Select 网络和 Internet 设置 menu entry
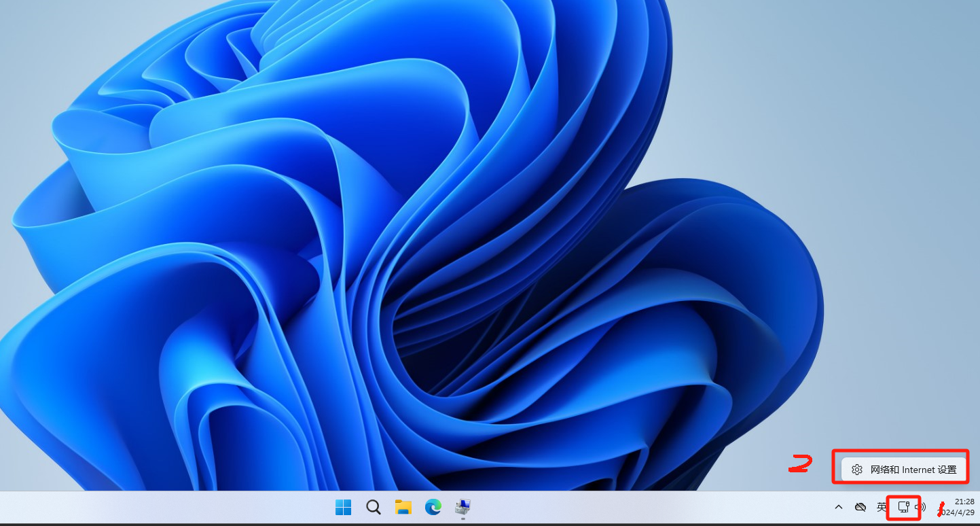This screenshot has height=526, width=980. 904,470
